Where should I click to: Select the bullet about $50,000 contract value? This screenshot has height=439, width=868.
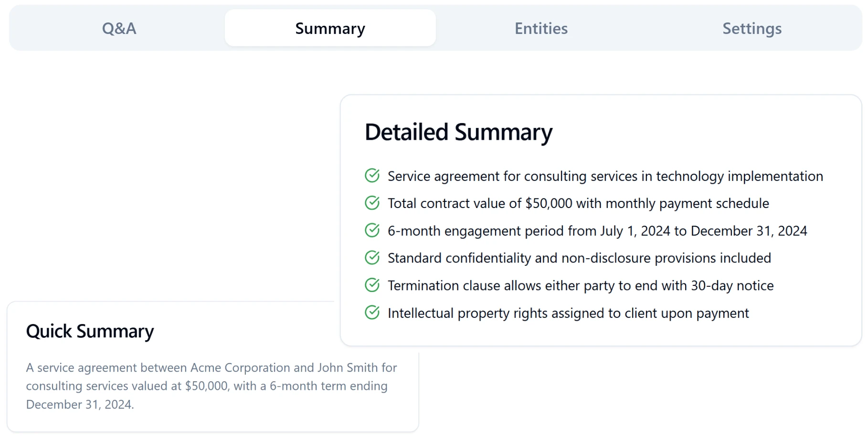click(x=578, y=203)
